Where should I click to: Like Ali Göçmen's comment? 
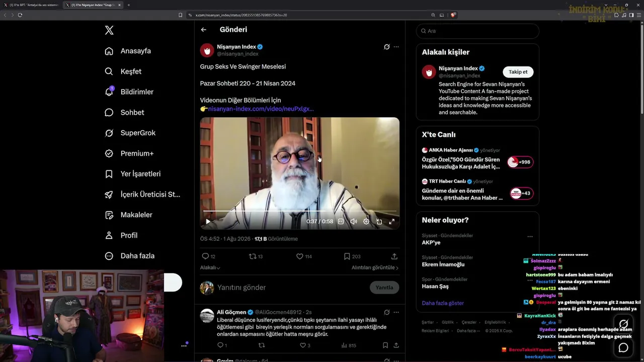(305, 345)
